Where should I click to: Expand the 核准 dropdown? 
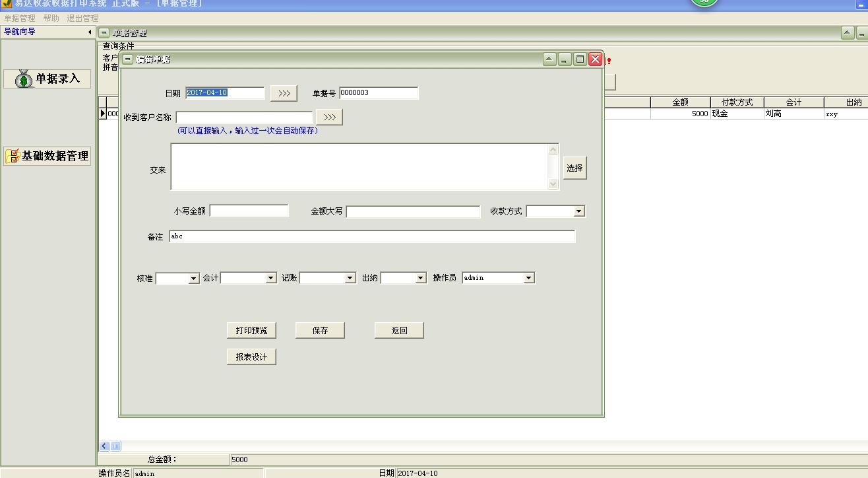pyautogui.click(x=194, y=278)
